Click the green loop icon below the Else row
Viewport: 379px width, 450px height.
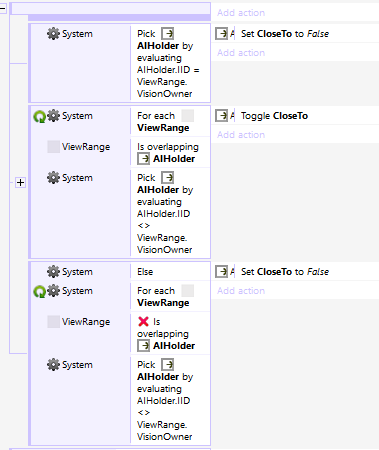(x=39, y=291)
